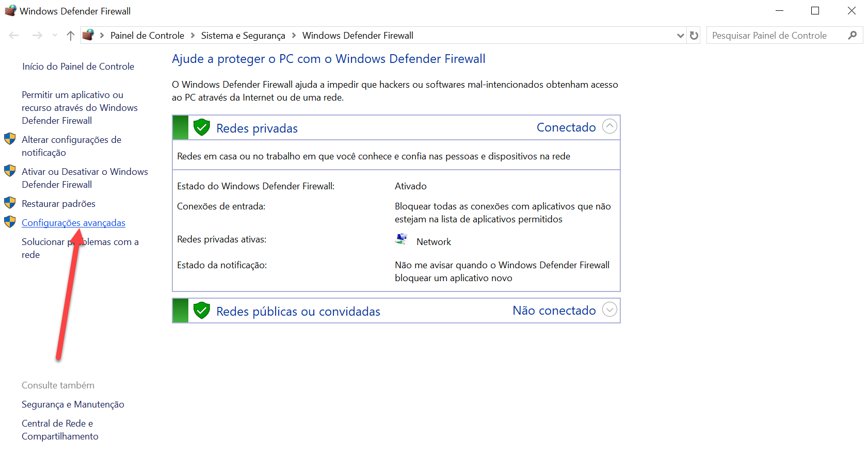This screenshot has height=456, width=868.
Task: Click the refresh icon beside the address bar
Action: [694, 36]
